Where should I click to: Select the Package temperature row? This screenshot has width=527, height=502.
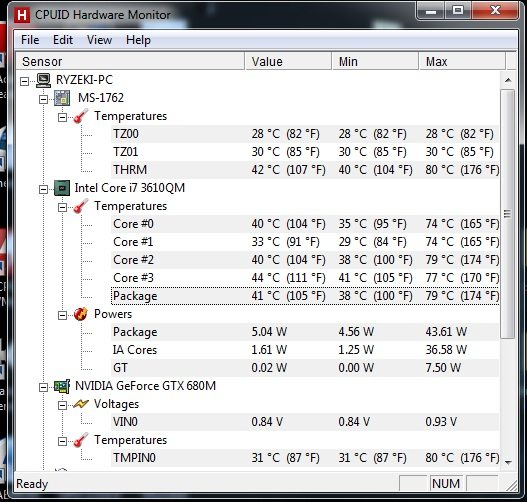[x=305, y=296]
